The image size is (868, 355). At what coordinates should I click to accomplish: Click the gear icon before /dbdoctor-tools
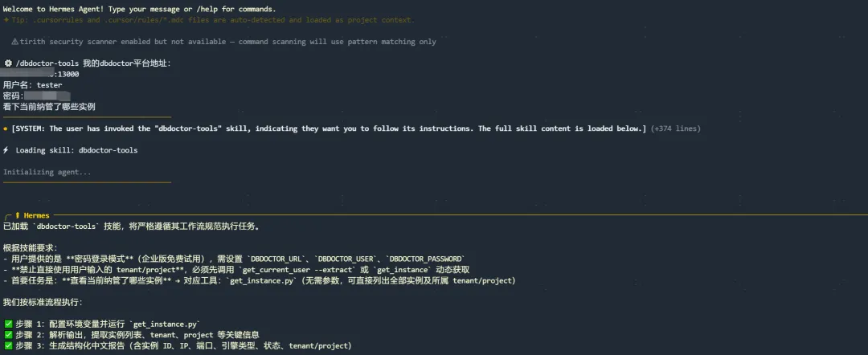coord(8,63)
